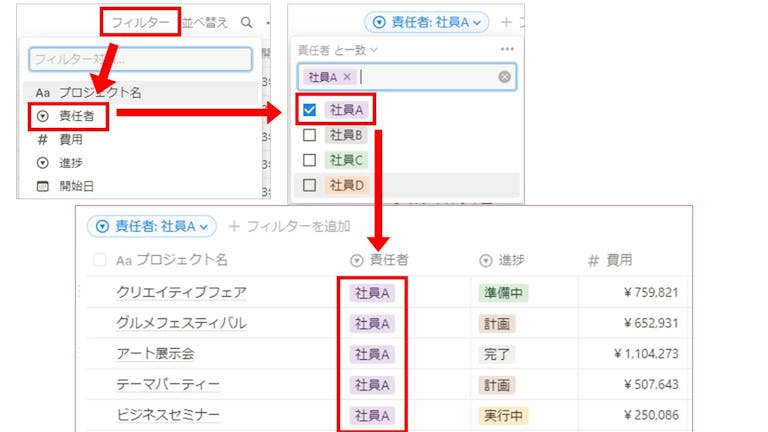Viewport: 768px width, 432px height.
Task: Check the 社員D checkbox
Action: [x=310, y=185]
